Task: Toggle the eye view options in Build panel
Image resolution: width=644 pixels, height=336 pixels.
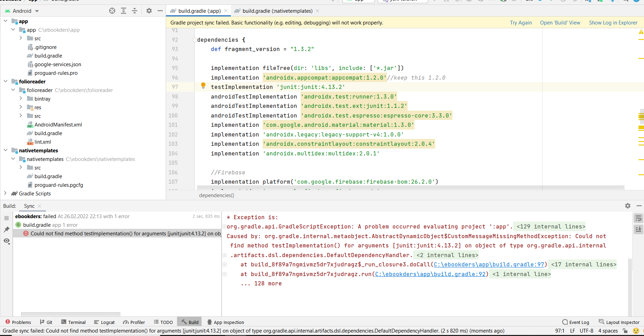Action: tap(7, 241)
